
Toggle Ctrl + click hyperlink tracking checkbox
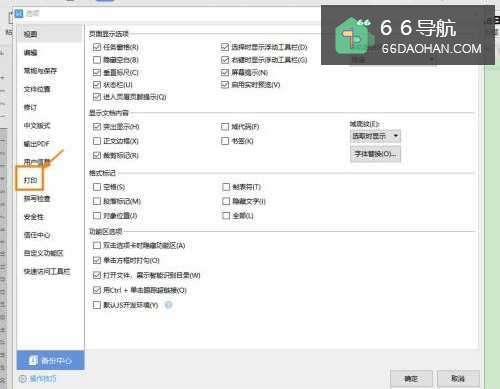[x=97, y=290]
